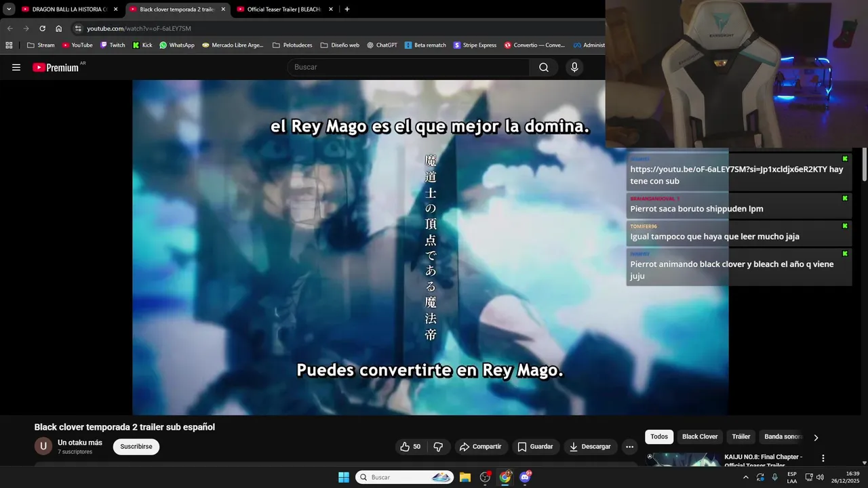
Task: Open the Un otaku más channel avatar
Action: click(x=43, y=446)
